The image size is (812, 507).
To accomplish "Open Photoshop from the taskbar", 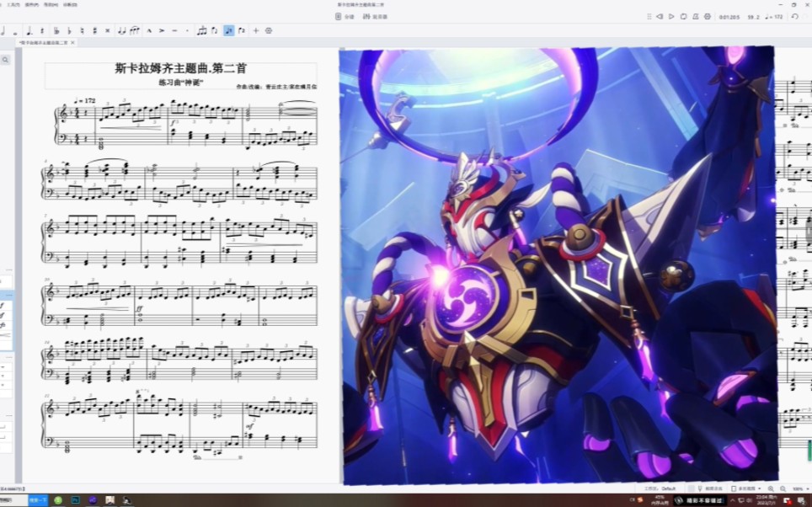I will click(x=76, y=500).
